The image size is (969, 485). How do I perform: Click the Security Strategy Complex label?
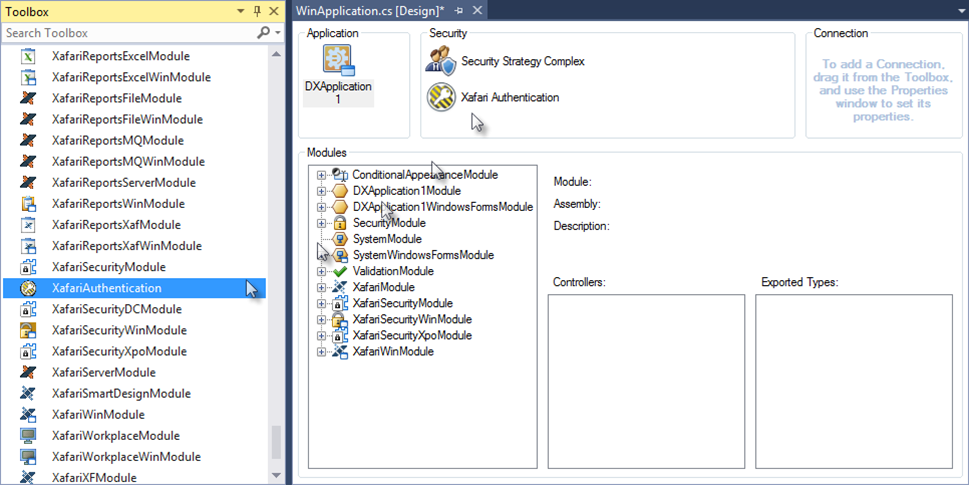click(x=523, y=61)
